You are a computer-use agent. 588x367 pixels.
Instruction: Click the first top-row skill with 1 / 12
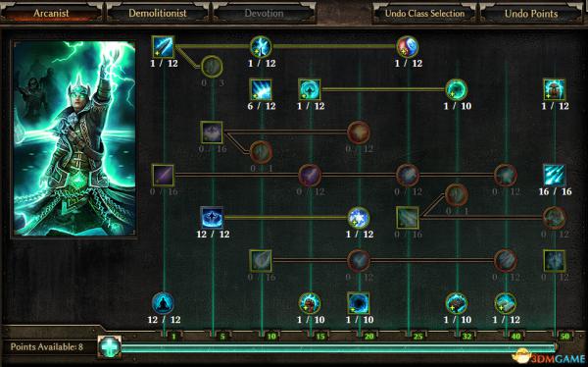[163, 47]
